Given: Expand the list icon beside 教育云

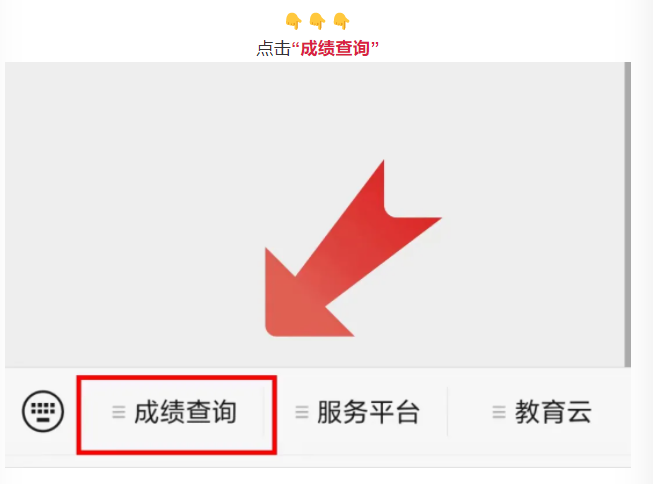Looking at the screenshot, I should point(499,412).
